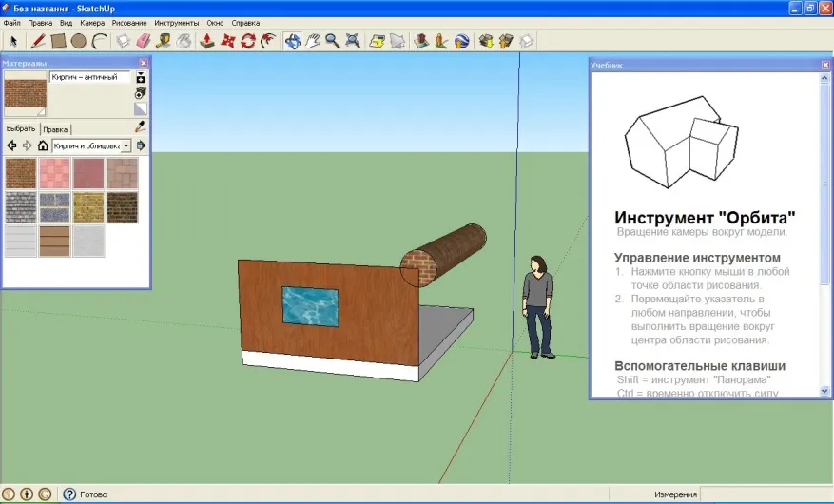Pick the Zoom magnifier tool
Image resolution: width=834 pixels, height=504 pixels.
333,41
